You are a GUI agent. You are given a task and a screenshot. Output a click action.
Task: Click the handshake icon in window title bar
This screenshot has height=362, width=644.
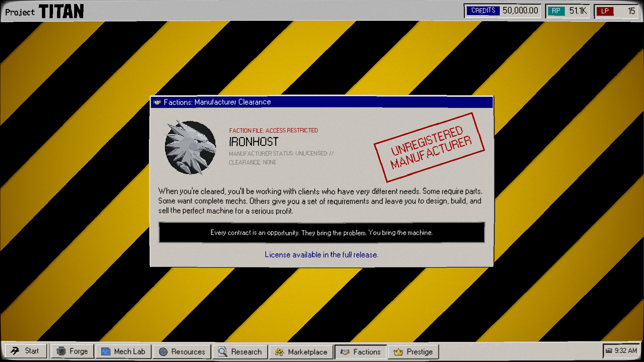pyautogui.click(x=157, y=102)
